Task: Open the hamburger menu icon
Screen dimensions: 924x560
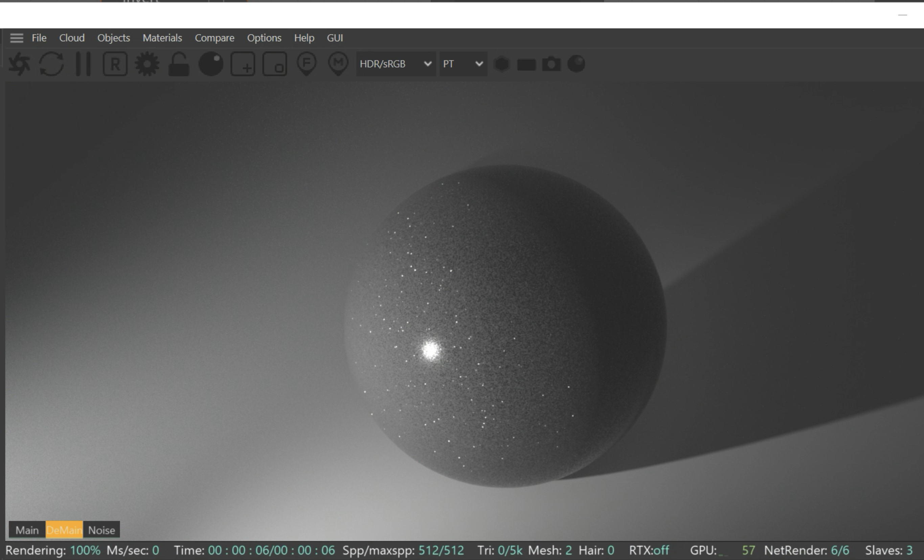Action: pyautogui.click(x=17, y=38)
